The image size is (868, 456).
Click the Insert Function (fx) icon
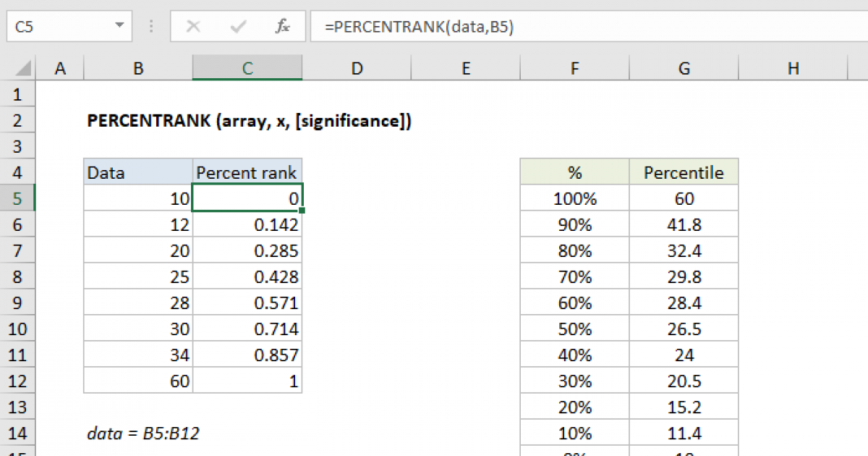click(x=282, y=27)
